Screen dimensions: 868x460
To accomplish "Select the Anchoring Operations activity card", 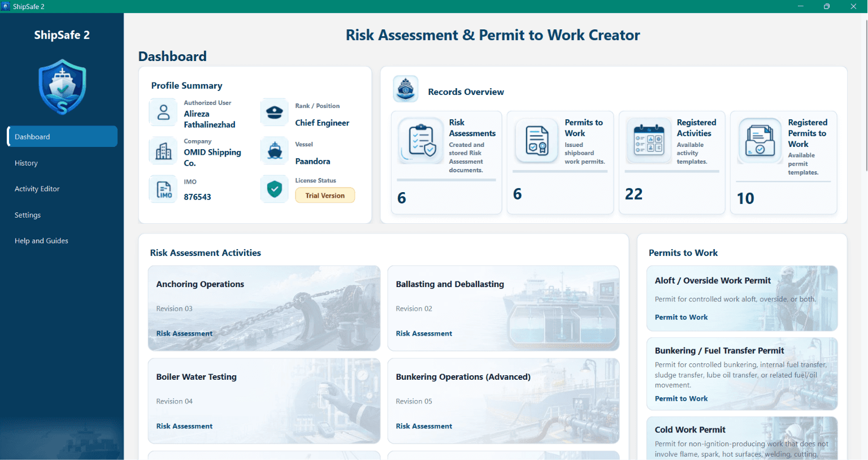I will coord(264,308).
